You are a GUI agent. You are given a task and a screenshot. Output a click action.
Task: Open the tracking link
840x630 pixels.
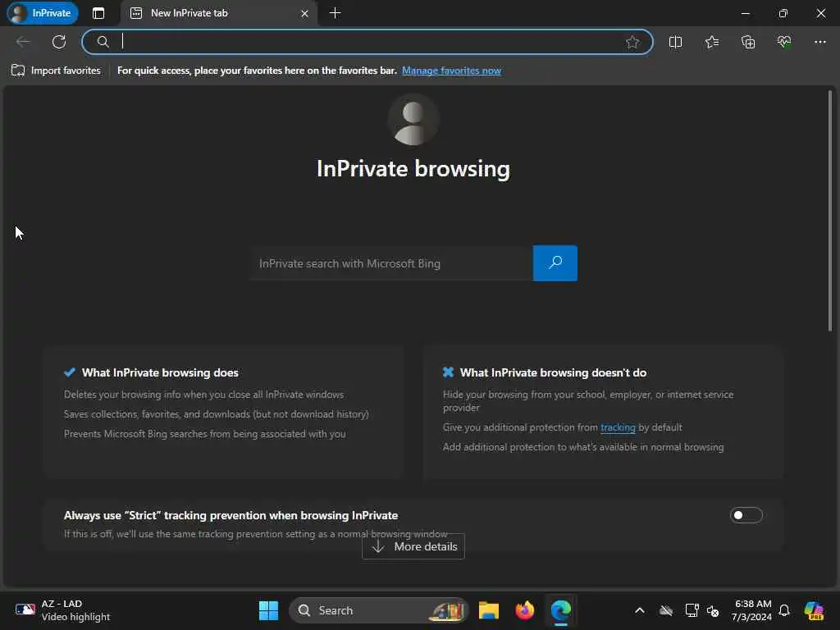click(618, 427)
